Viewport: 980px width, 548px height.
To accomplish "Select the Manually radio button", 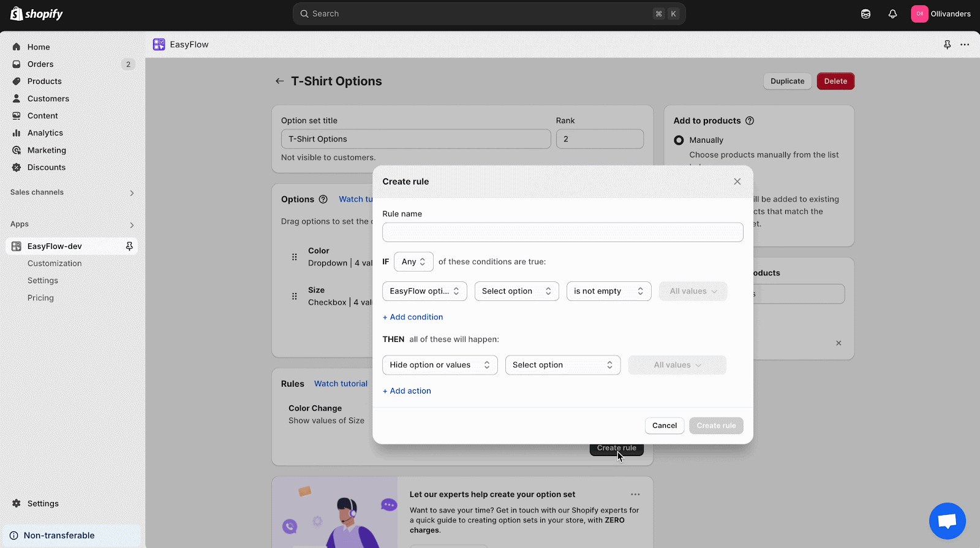I will (x=679, y=140).
